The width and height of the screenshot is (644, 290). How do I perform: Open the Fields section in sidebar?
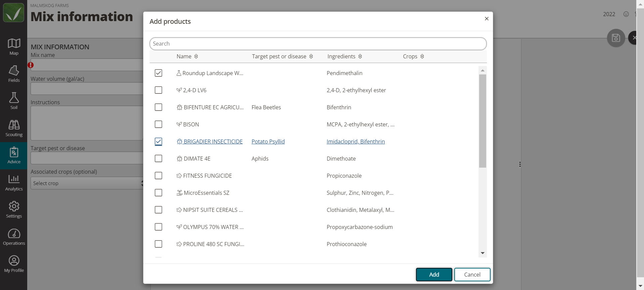click(x=14, y=74)
